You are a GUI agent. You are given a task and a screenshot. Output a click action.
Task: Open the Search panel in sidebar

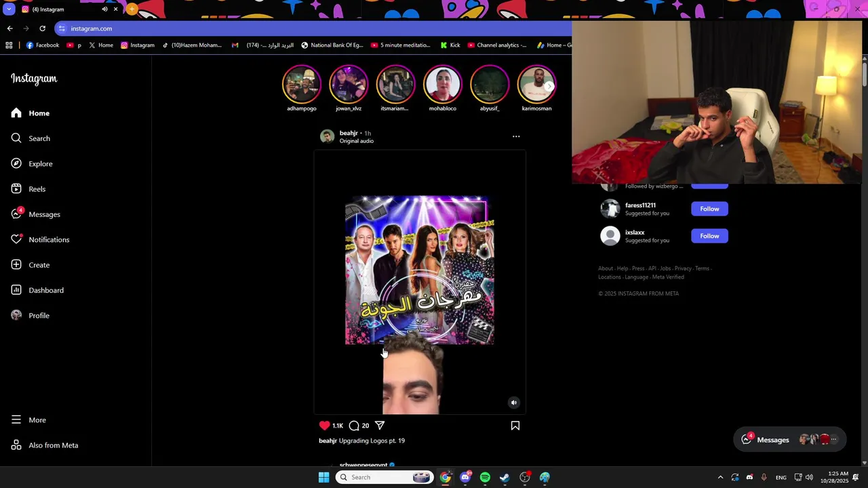tap(31, 138)
